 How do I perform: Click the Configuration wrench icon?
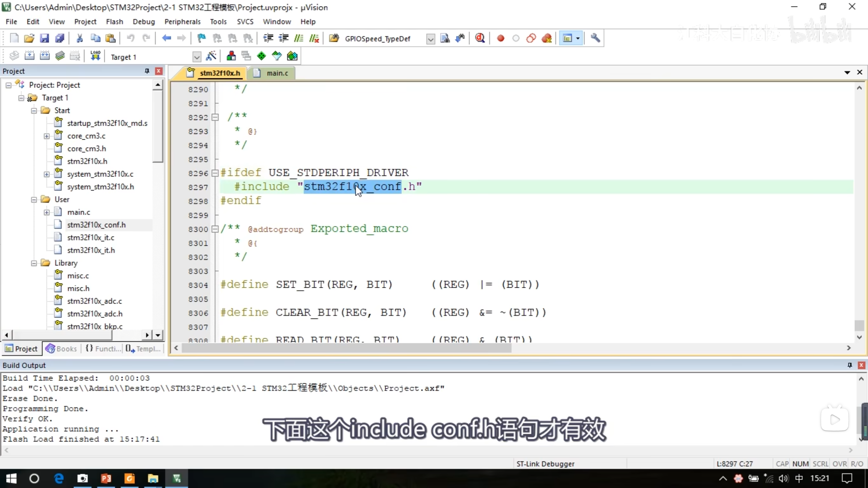click(x=595, y=38)
